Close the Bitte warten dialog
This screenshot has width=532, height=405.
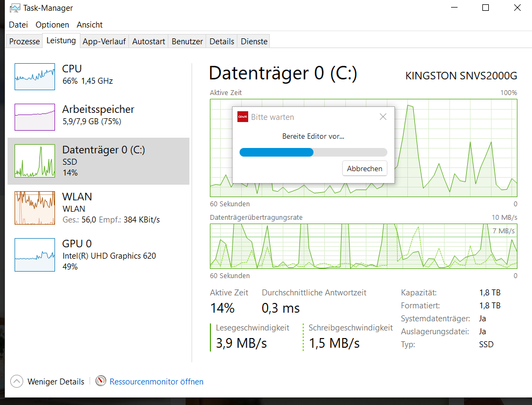383,117
